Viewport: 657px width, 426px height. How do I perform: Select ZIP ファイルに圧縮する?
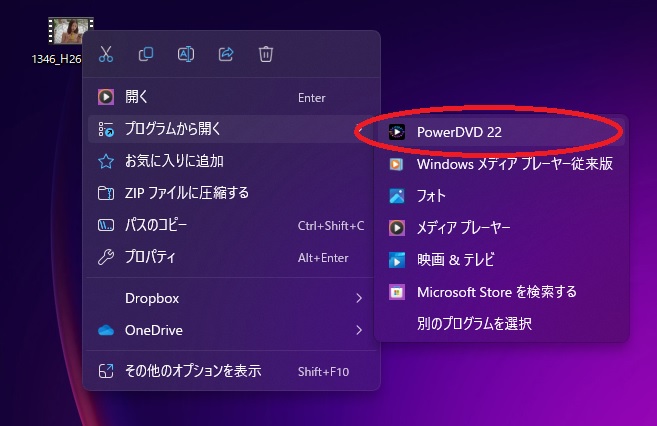(x=231, y=193)
